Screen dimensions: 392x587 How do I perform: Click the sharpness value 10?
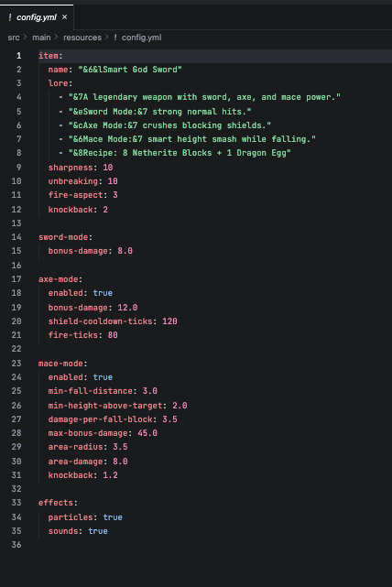(x=108, y=168)
